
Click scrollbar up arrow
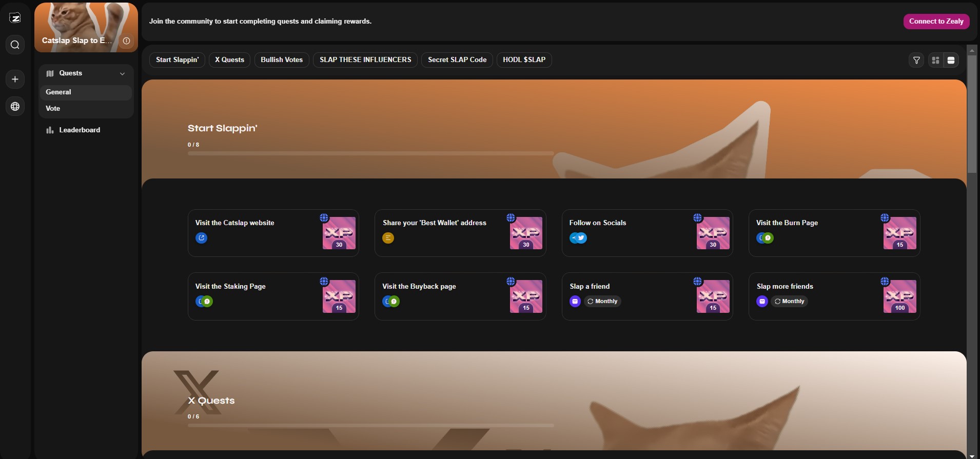point(972,50)
